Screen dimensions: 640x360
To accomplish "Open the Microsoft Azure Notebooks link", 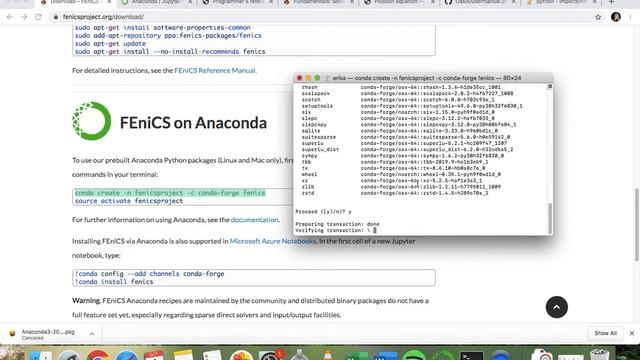I will click(x=273, y=241).
